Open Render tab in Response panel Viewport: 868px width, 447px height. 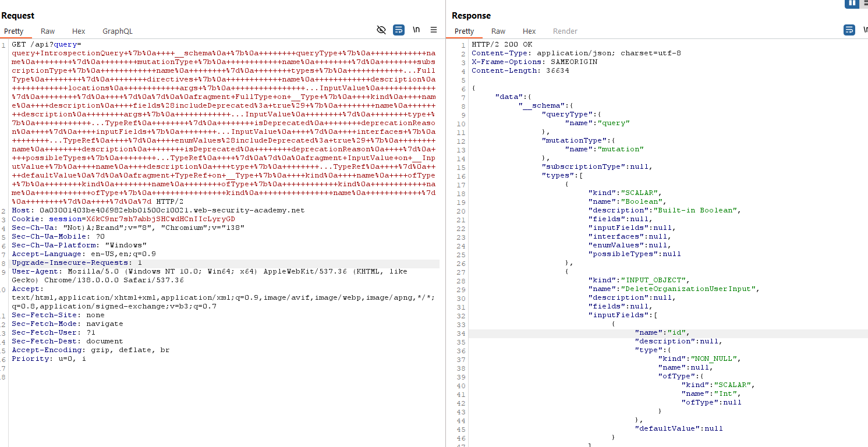(565, 31)
